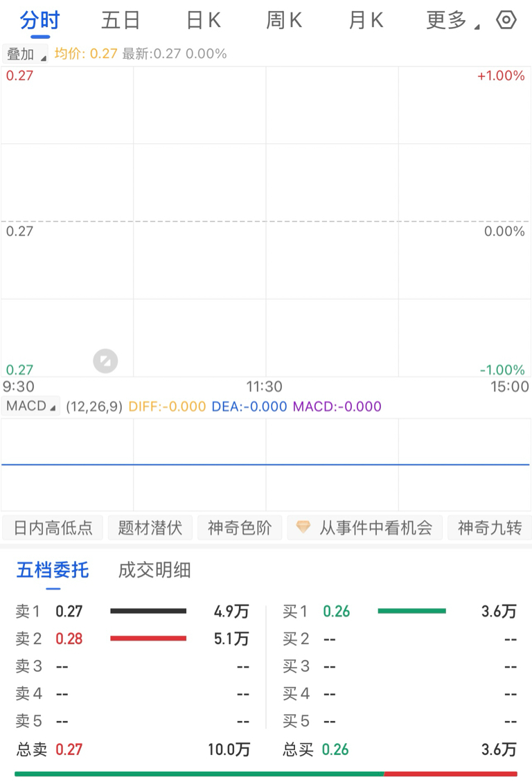The width and height of the screenshot is (532, 784).
Task: Select the 日K chart tab
Action: [x=203, y=21]
